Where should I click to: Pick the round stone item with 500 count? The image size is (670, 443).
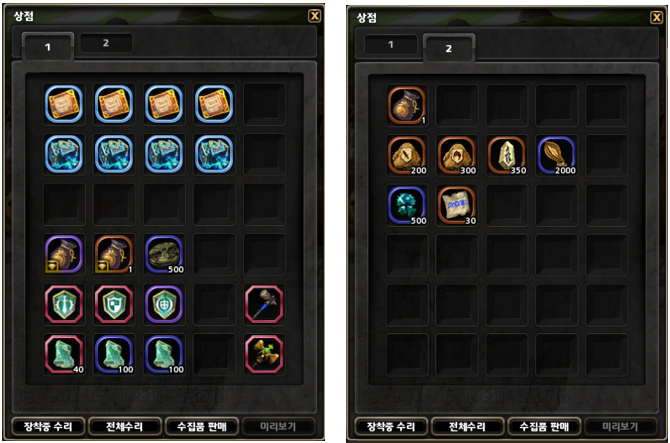[x=164, y=254]
